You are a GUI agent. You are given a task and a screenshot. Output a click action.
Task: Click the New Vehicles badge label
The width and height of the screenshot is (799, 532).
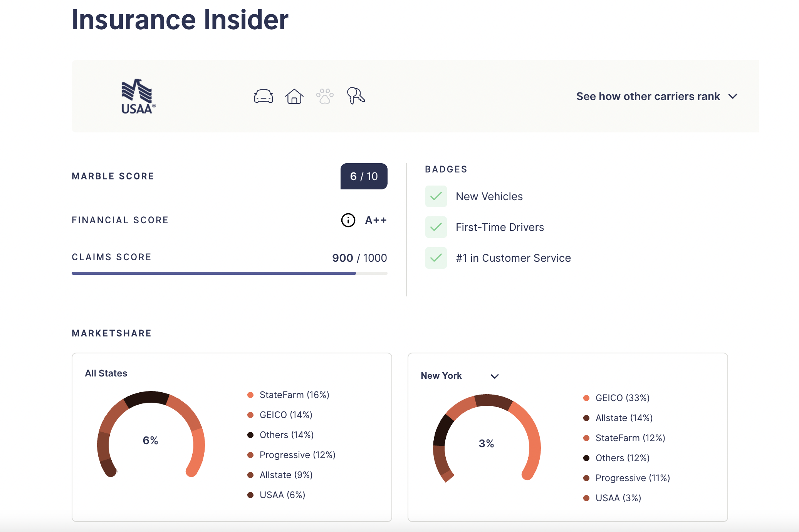[489, 196]
